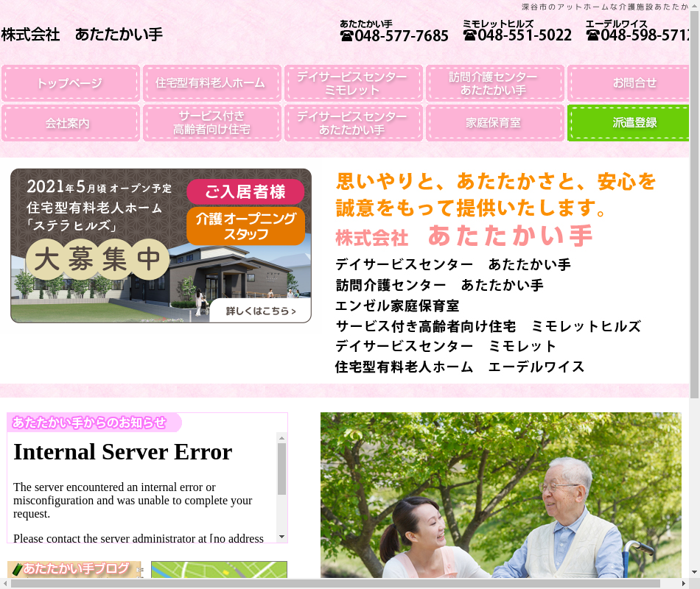Go to the サービス付き高齢者向け住宅 page
This screenshot has width=700, height=589.
pyautogui.click(x=211, y=123)
